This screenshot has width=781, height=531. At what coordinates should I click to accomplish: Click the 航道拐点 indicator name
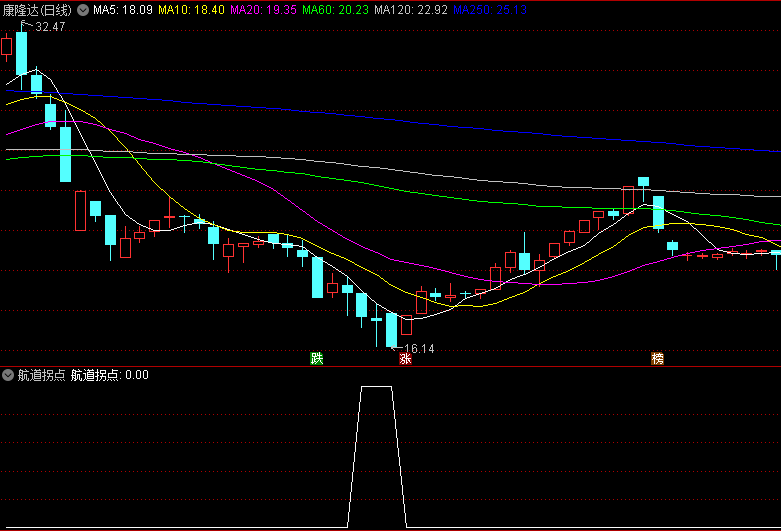pyautogui.click(x=41, y=375)
